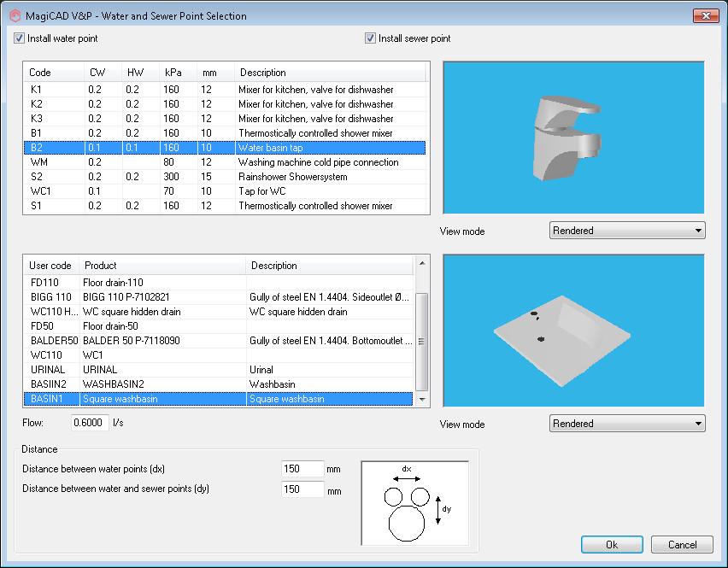This screenshot has width=728, height=568.
Task: Open the lower View mode Rendered dropdown
Action: [627, 424]
